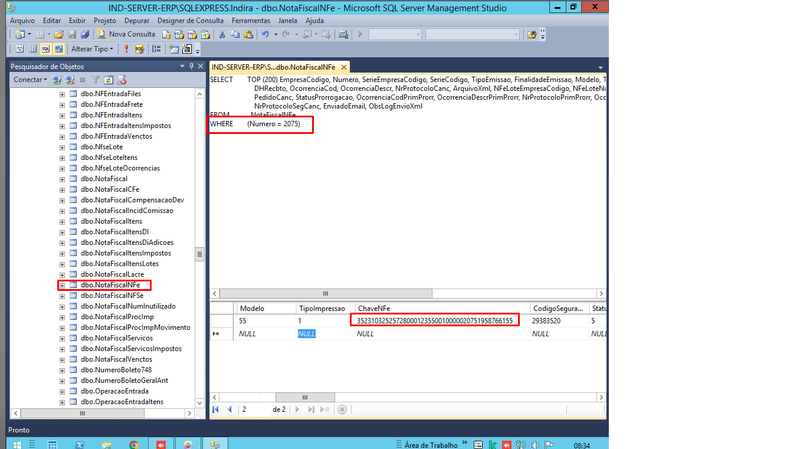Viewport: 800px width, 449px height.
Task: Click the Stop icon with red X in Object Explorer
Action: [121, 80]
